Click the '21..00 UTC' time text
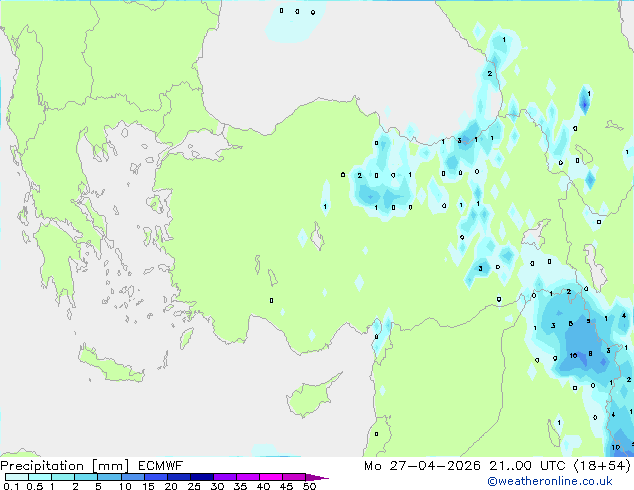The image size is (634, 490). tap(527, 466)
